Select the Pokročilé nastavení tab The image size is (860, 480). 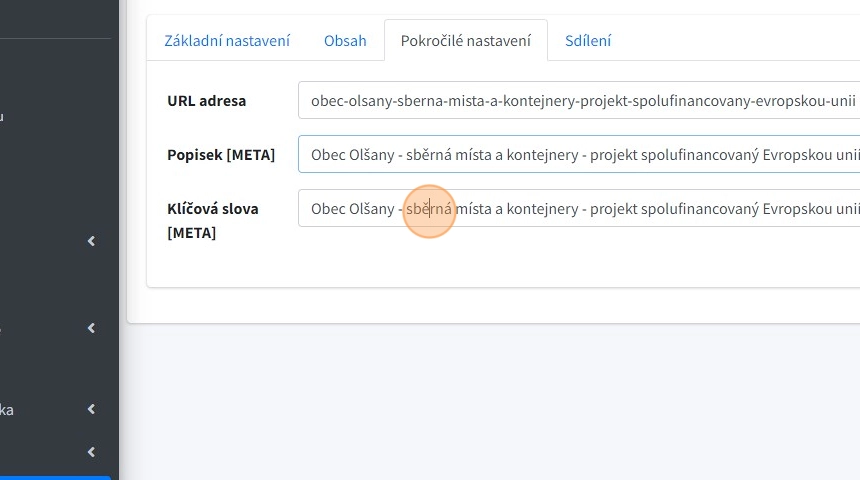465,41
